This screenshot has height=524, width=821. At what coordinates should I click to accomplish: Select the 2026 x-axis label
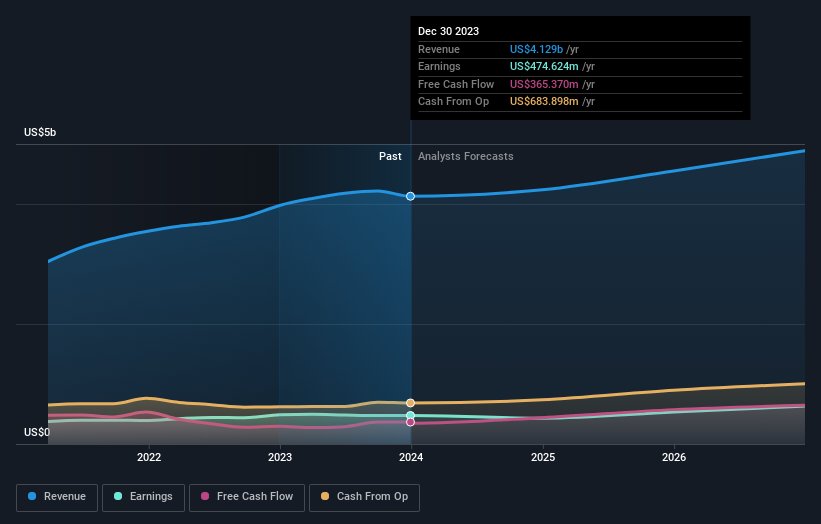[x=674, y=457]
